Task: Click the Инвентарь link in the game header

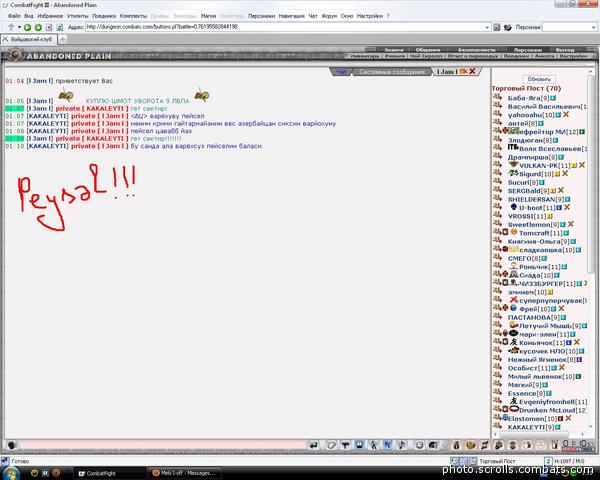Action: tap(364, 56)
